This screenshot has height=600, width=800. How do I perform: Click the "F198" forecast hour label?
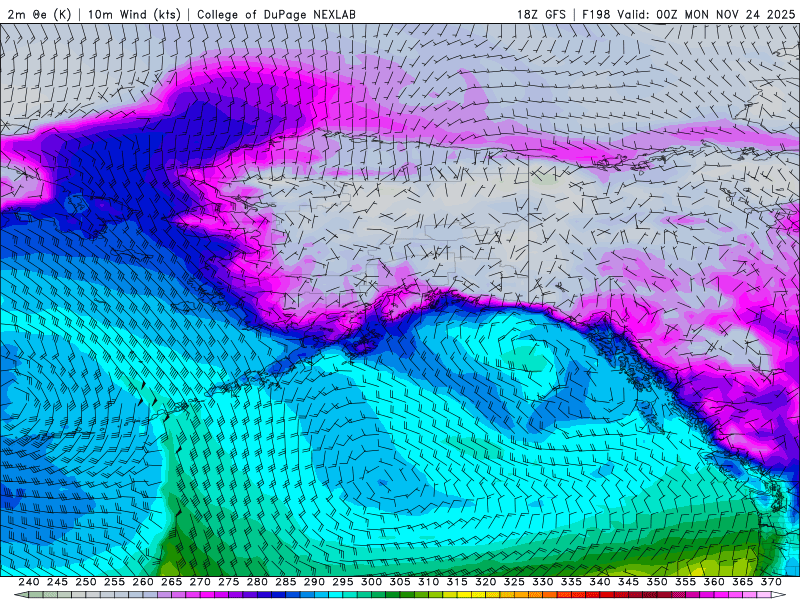(596, 14)
